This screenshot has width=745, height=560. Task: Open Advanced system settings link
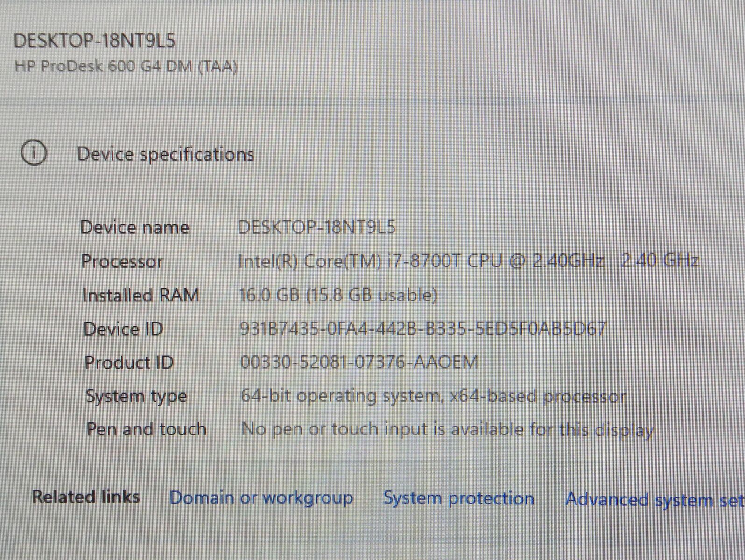[654, 500]
